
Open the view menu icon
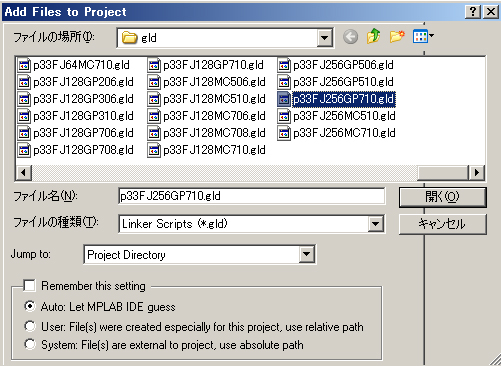(x=423, y=36)
